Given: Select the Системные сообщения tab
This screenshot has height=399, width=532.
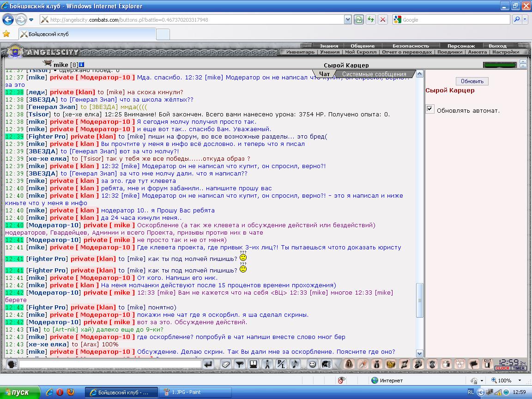Looking at the screenshot, I should tap(374, 74).
